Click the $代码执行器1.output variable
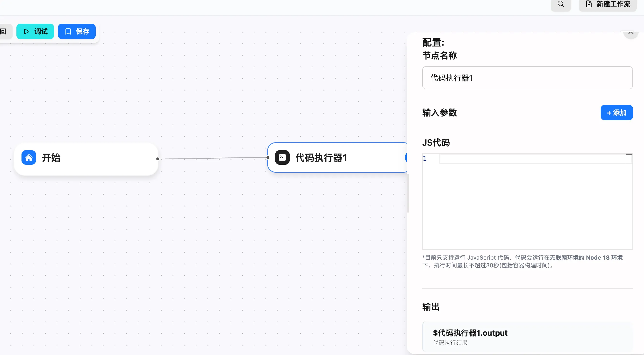Image resolution: width=644 pixels, height=355 pixels. (x=470, y=333)
